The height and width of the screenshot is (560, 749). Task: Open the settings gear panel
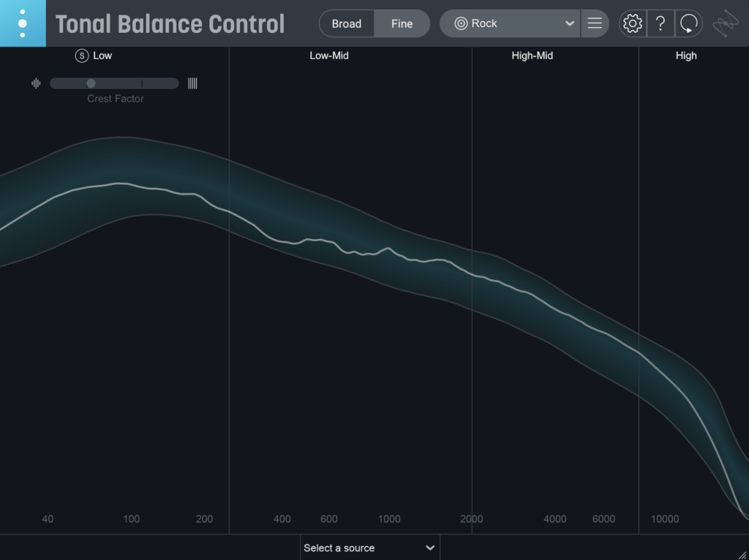pyautogui.click(x=632, y=23)
